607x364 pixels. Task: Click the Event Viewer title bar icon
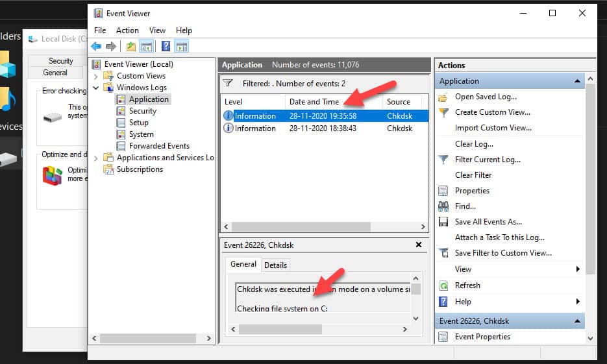98,13
